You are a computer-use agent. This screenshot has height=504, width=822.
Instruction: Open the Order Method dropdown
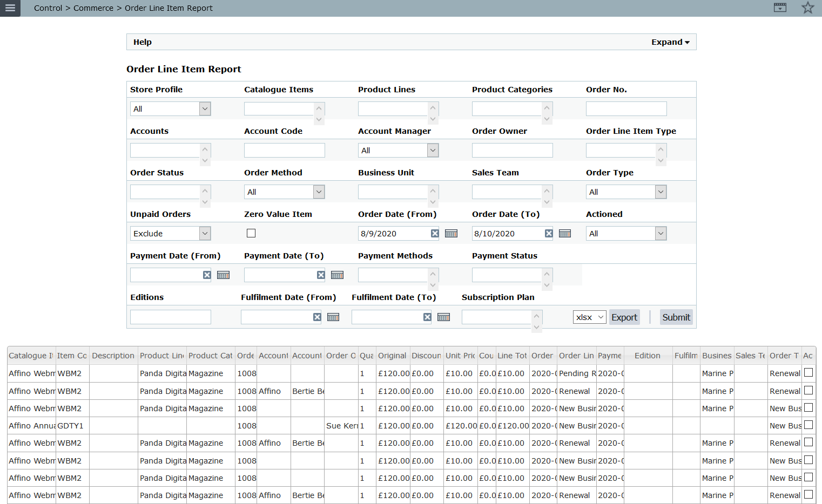click(x=285, y=192)
